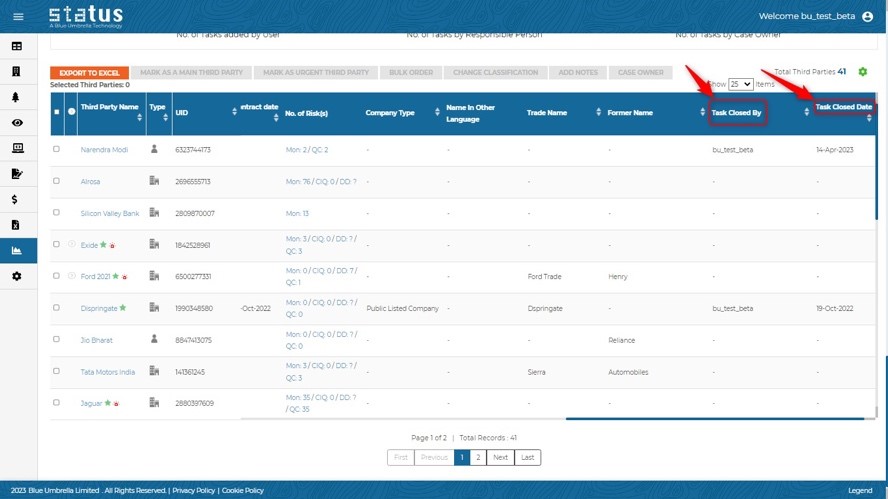Open Excel file icon in sidebar
Screen dimensions: 888x499
pyautogui.click(x=16, y=225)
